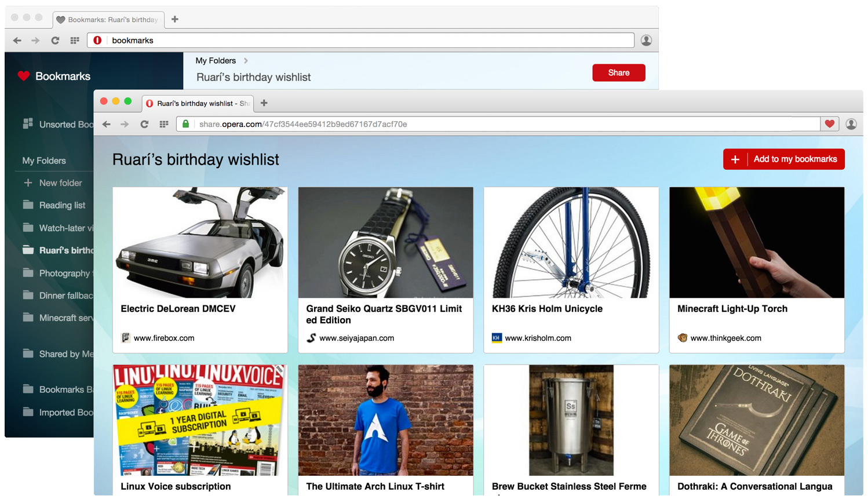Open www.krisholm.com link
Image resolution: width=868 pixels, height=503 pixels.
538,338
